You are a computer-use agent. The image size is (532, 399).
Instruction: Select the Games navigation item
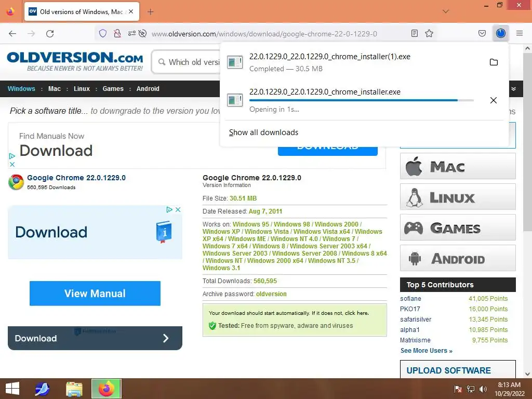[x=113, y=88]
